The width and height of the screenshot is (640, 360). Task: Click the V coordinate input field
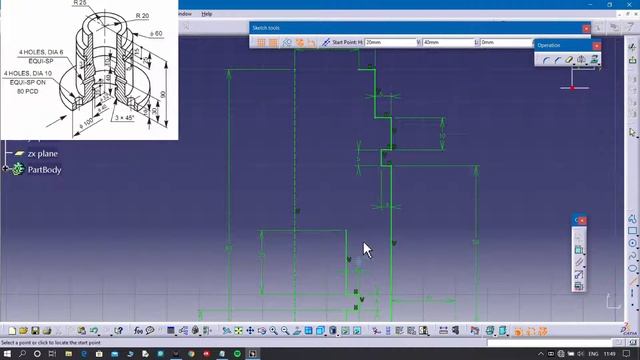click(x=448, y=42)
